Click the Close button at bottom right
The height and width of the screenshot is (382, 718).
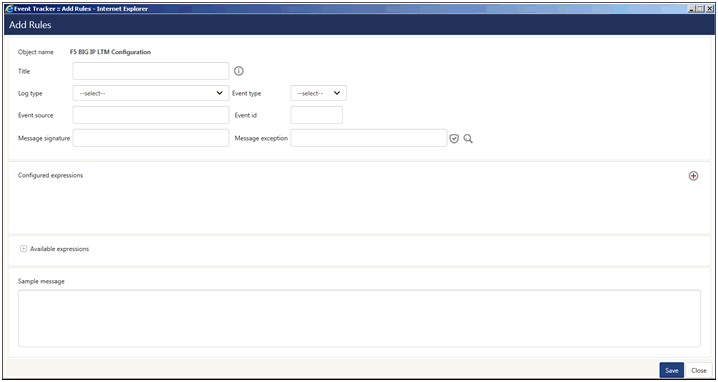[x=699, y=371]
